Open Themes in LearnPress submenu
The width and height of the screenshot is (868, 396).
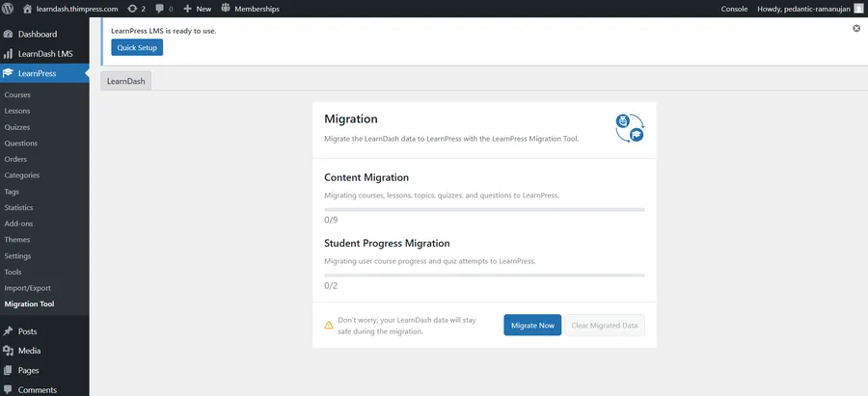[17, 240]
